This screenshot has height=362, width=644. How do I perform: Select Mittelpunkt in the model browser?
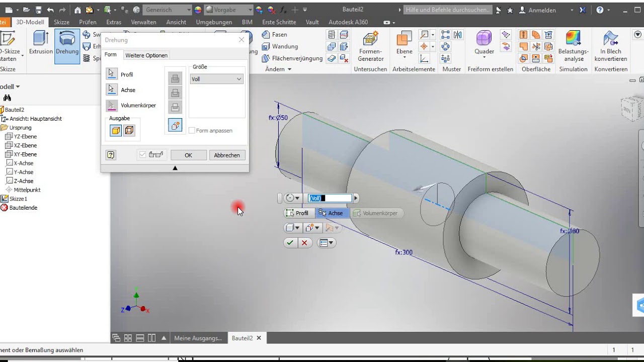23,190
